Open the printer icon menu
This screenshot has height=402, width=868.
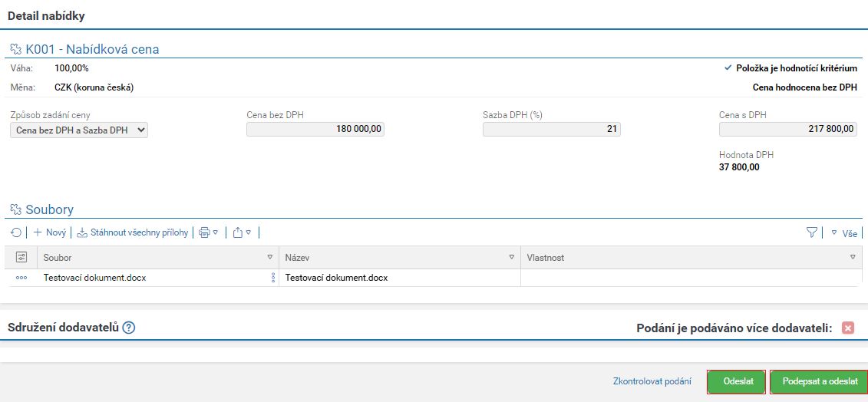pyautogui.click(x=209, y=232)
